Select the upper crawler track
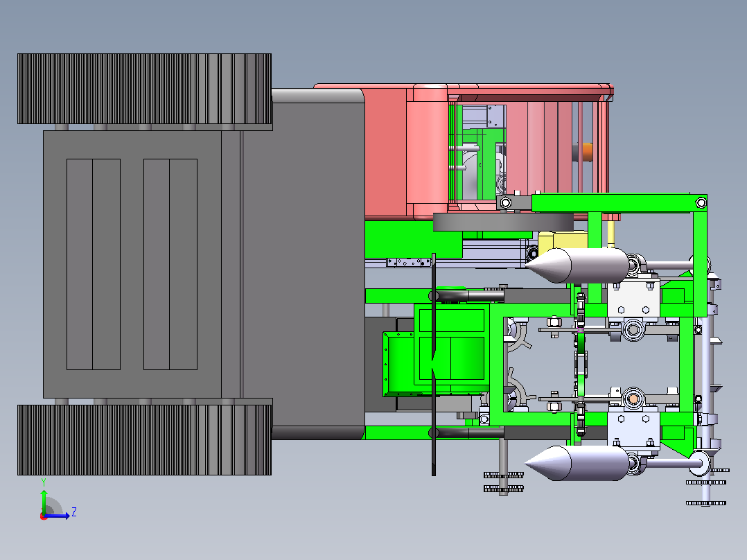The width and height of the screenshot is (747, 560). click(x=145, y=90)
